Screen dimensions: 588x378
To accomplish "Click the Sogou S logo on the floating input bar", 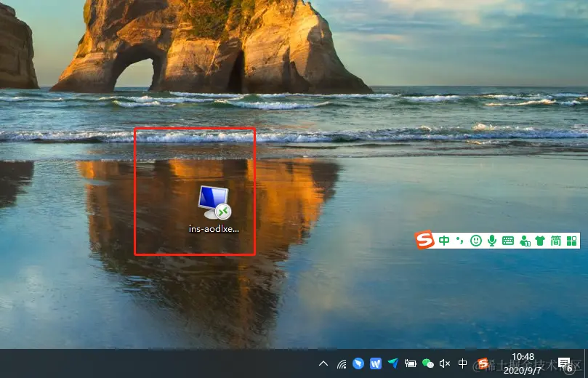I will tap(424, 240).
